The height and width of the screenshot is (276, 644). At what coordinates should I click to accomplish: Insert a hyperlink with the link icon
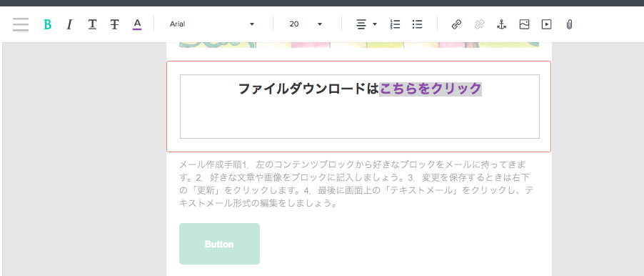456,25
